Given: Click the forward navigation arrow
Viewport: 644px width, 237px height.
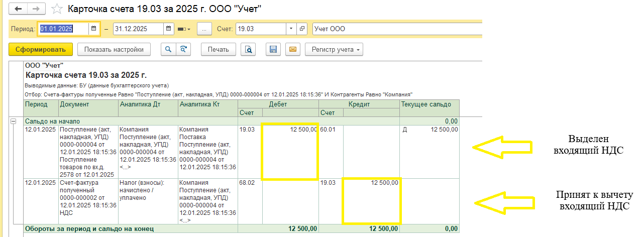Looking at the screenshot, I should [36, 9].
